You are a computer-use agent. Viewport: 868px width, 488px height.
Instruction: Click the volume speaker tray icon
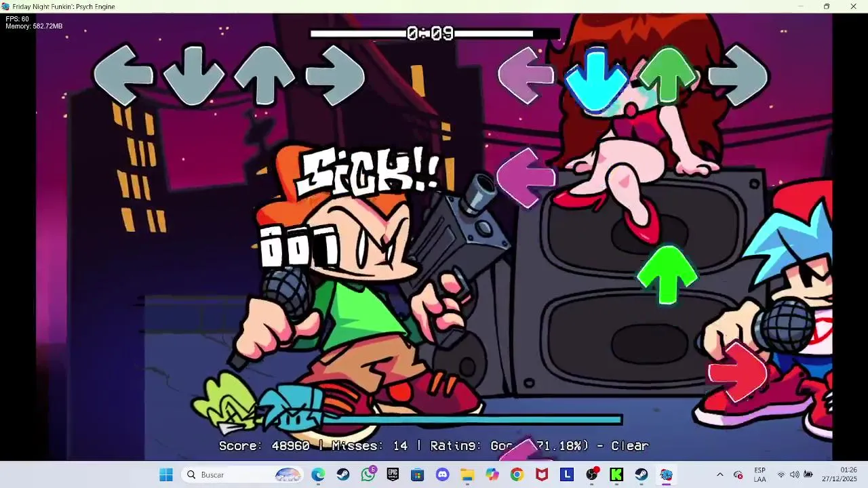795,474
